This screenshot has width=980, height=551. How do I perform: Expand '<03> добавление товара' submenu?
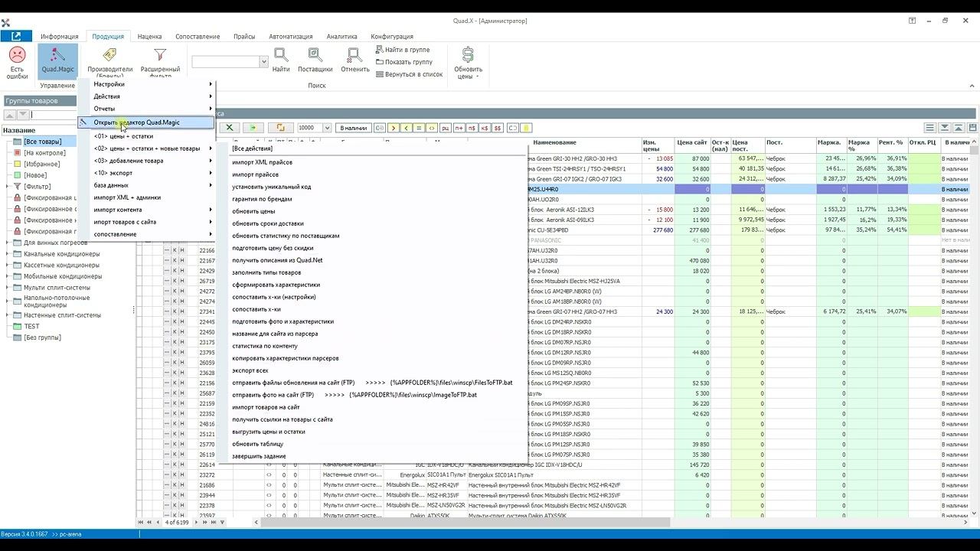point(147,161)
